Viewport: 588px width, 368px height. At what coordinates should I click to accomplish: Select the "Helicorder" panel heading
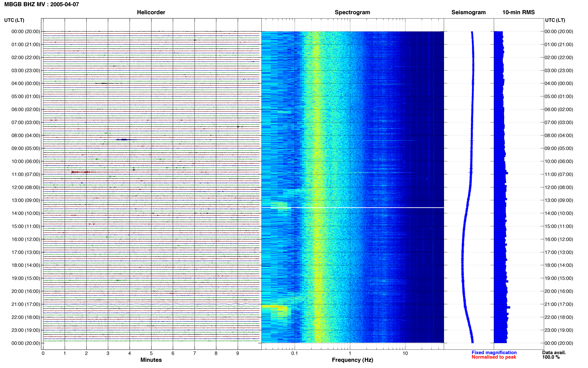click(151, 12)
